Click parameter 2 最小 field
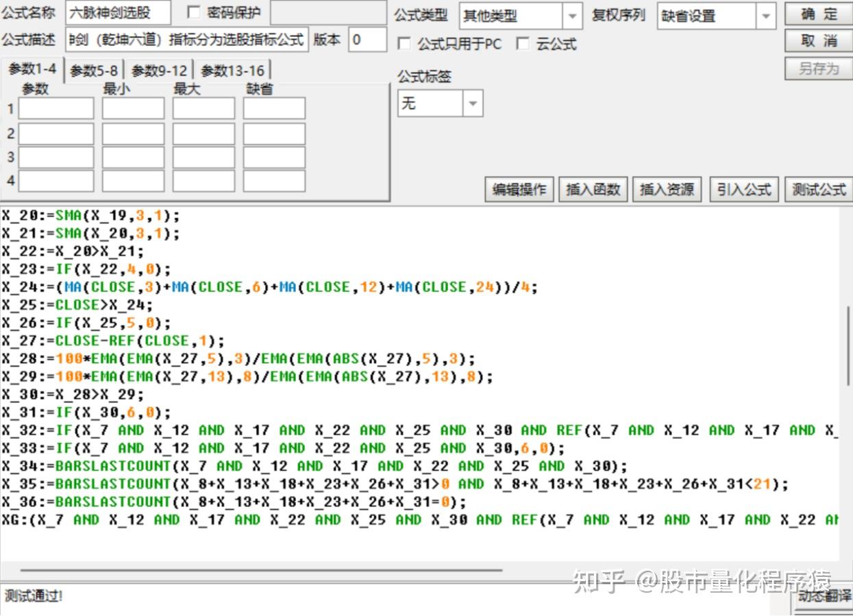The width and height of the screenshot is (853, 616). [x=133, y=134]
